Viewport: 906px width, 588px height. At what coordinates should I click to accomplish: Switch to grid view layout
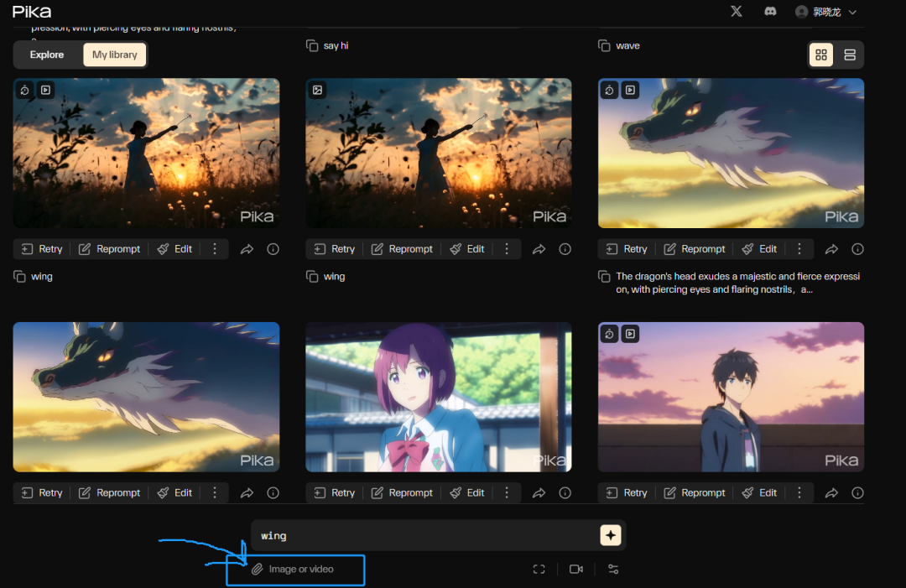click(820, 55)
